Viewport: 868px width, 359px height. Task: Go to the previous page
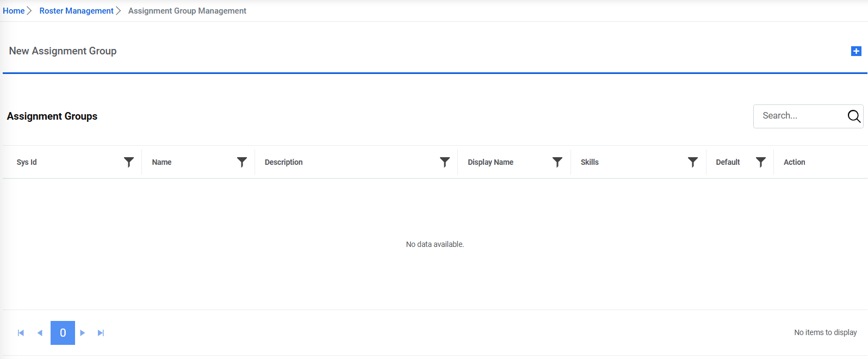coord(40,333)
